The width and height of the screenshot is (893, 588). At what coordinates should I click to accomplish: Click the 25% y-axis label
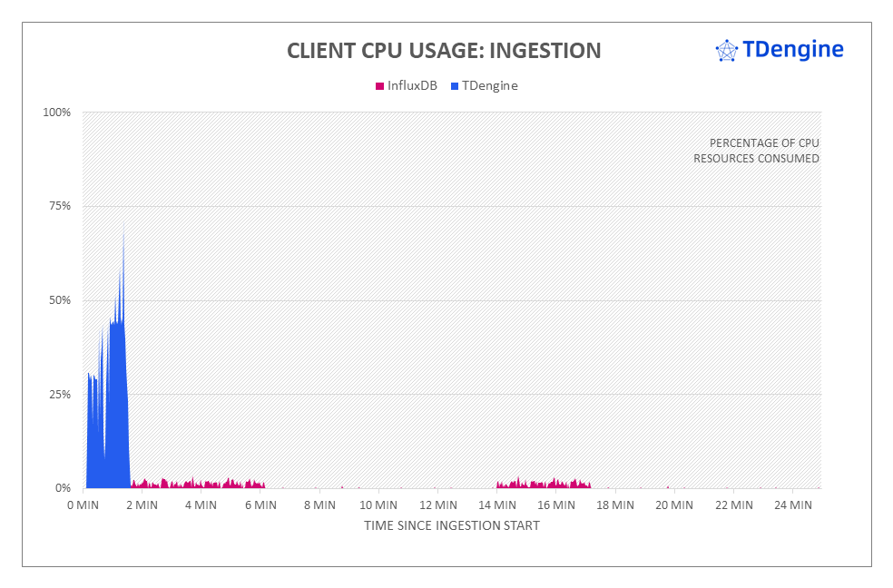58,394
